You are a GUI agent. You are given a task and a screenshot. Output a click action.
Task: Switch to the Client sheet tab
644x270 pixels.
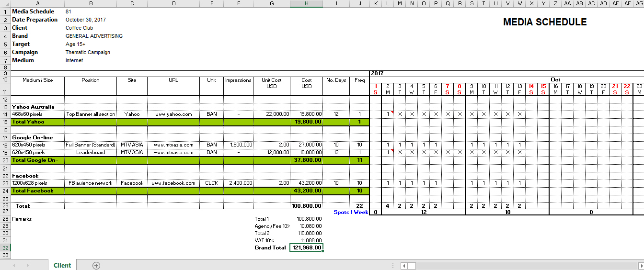62,265
